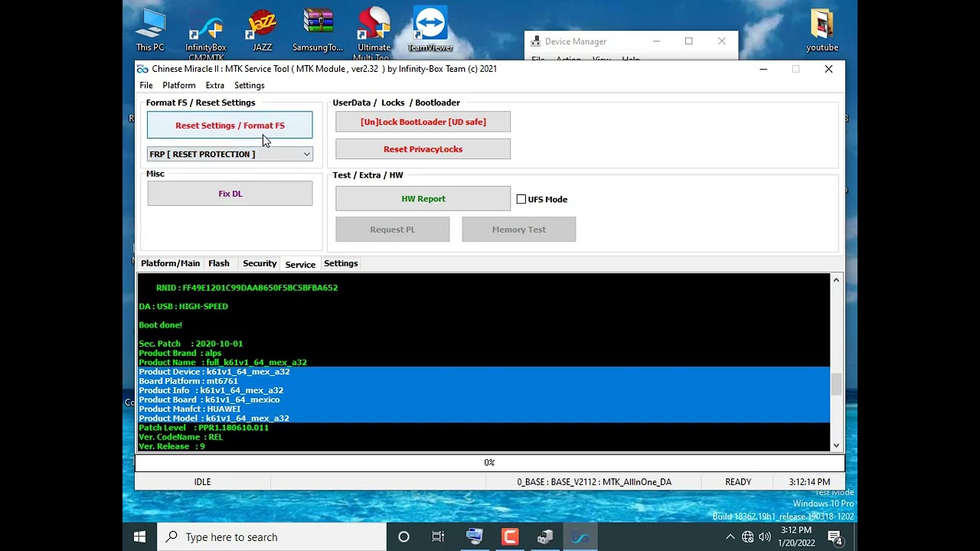Click 'Patch Level : PPR1.180610.011' line
980x551 pixels.
tap(204, 428)
